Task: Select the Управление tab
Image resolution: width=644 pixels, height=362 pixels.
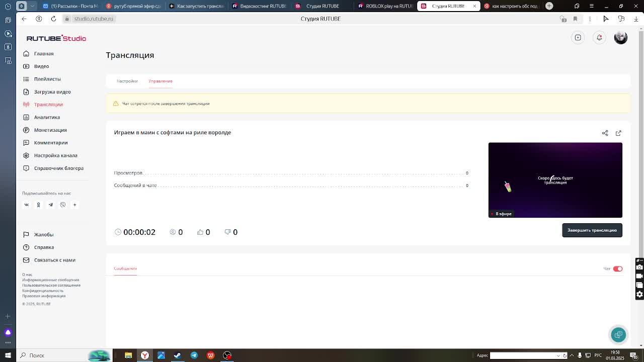Action: point(160,81)
